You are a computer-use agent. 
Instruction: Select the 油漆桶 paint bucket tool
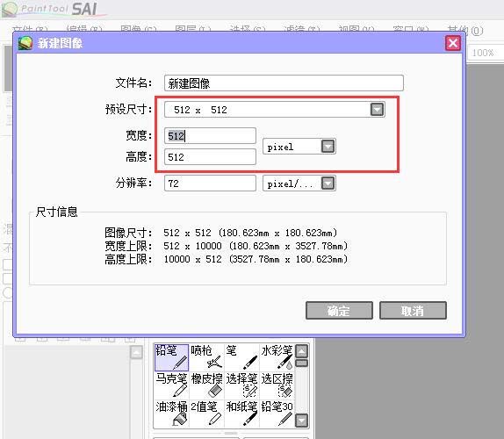click(x=171, y=414)
